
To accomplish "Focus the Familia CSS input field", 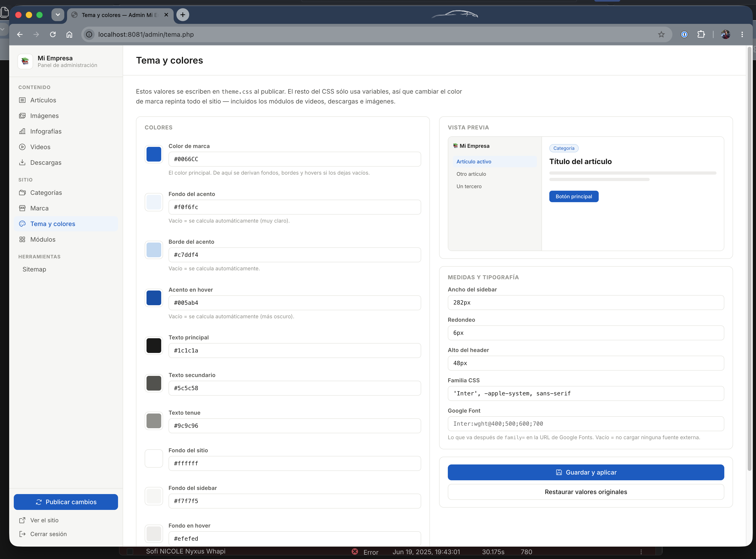I will pos(586,394).
